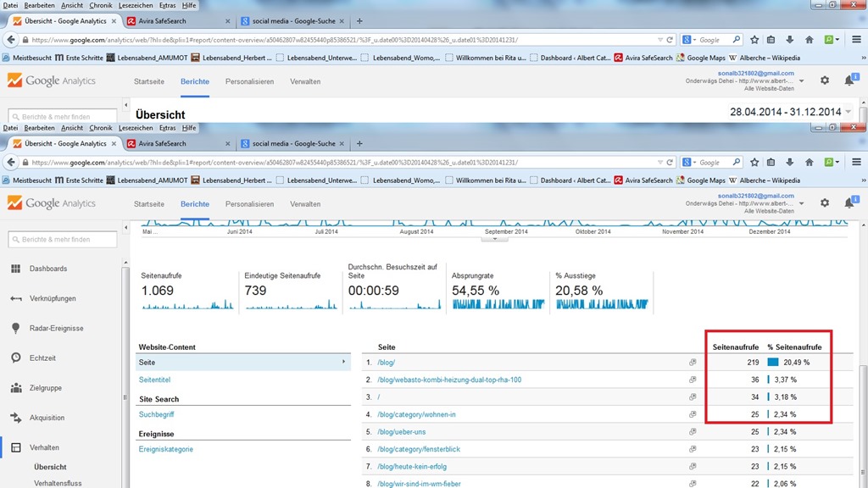Click the Zielgruppe people icon
Viewport: 868px width, 488px height.
[x=15, y=388]
